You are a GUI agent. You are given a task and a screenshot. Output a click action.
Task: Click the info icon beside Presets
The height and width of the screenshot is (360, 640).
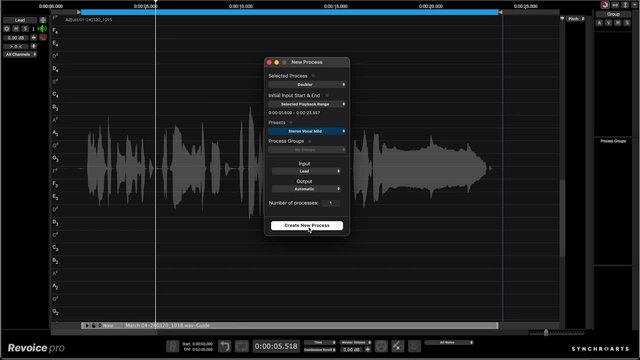point(291,122)
